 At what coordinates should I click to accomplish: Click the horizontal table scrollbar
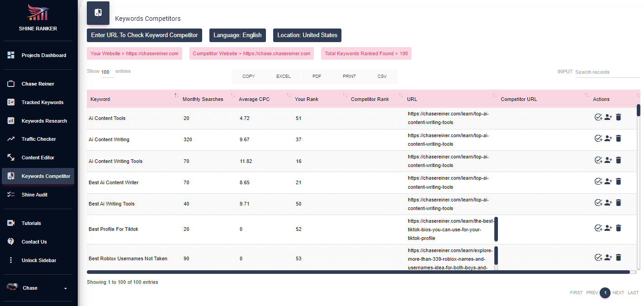pos(358,272)
